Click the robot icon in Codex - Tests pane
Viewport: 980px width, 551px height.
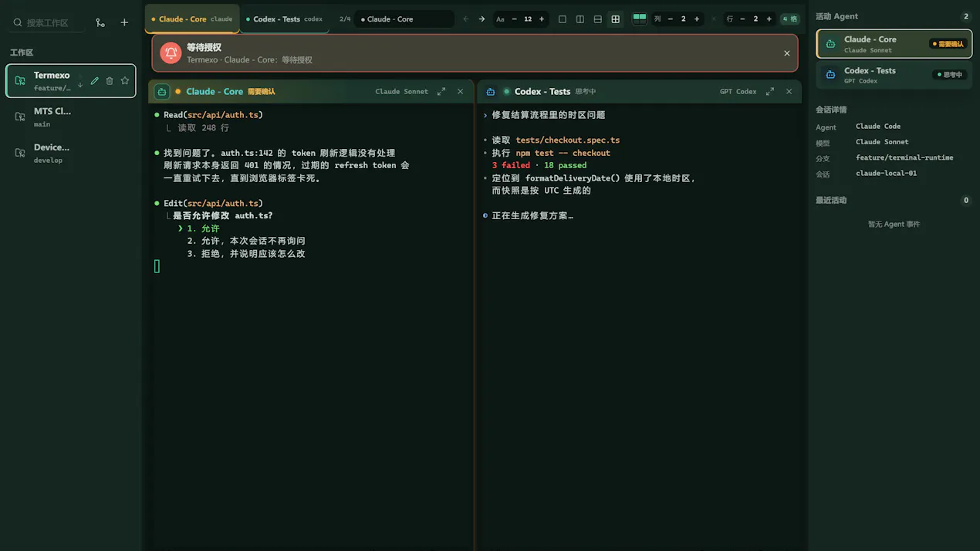tap(490, 91)
